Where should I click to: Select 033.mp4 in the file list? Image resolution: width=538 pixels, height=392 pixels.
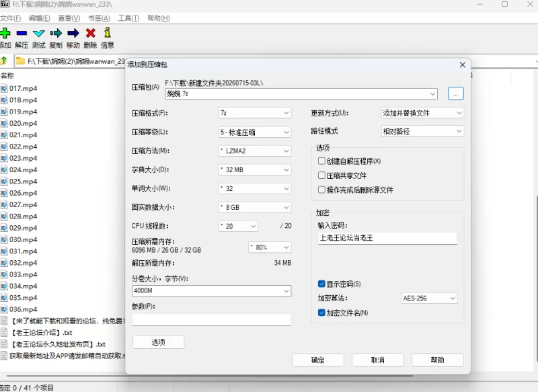tap(23, 274)
